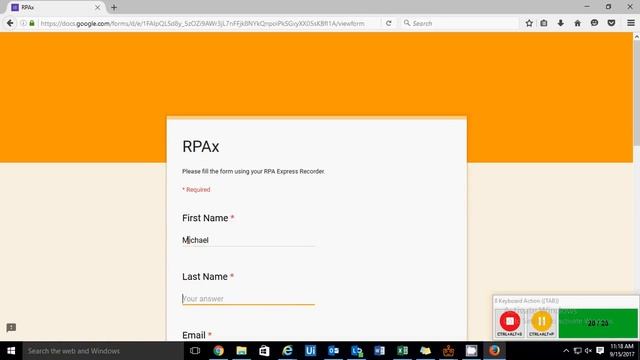The height and width of the screenshot is (360, 640).
Task: Reload the page with the refresh icon
Action: (x=389, y=23)
